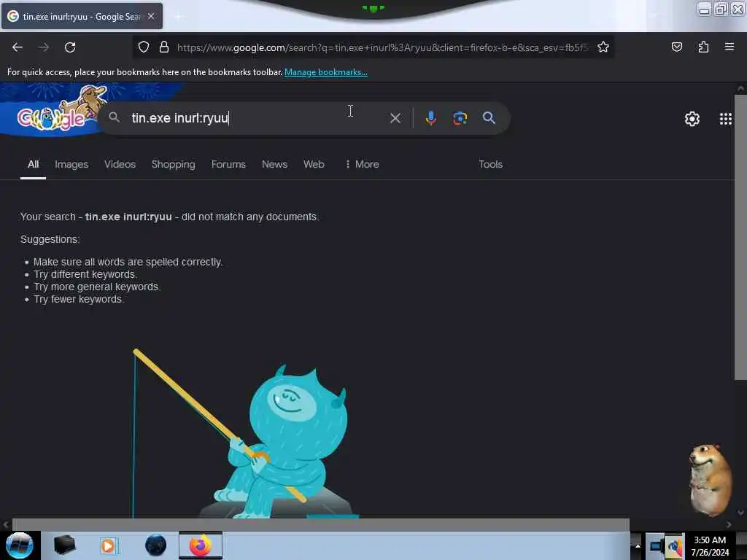This screenshot has height=560, width=747.
Task: Switch to the Videos tab
Action: click(120, 164)
